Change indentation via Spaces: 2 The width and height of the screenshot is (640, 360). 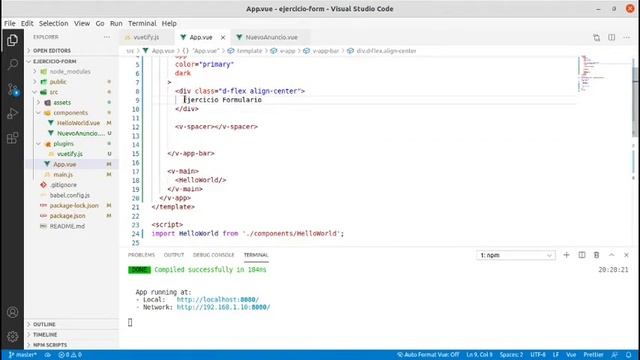(x=511, y=355)
